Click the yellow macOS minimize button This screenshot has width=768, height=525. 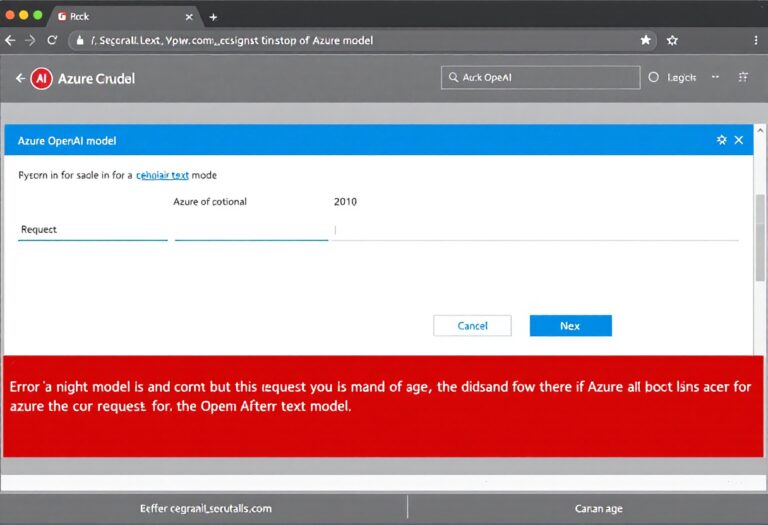coord(24,15)
